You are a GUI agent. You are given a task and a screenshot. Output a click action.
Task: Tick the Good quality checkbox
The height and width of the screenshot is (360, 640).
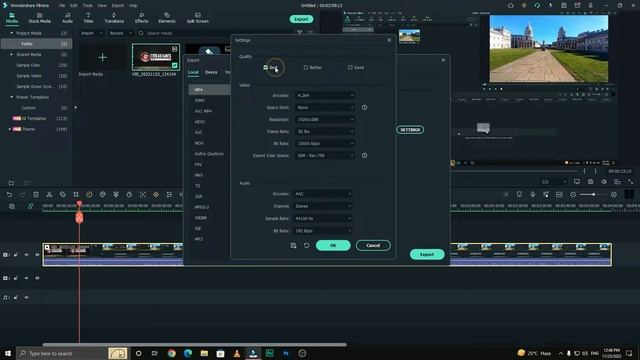(x=350, y=67)
